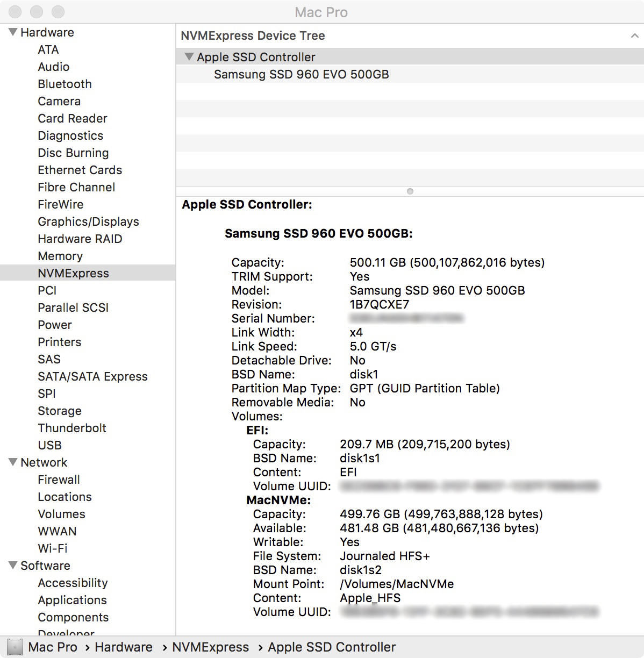644x658 pixels.
Task: Select Applications under Software
Action: [72, 600]
